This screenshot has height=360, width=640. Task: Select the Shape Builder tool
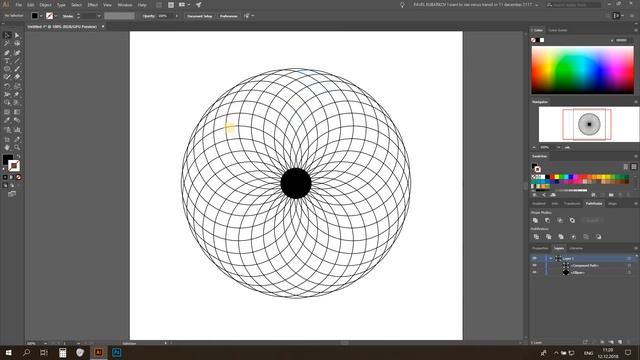pos(7,102)
